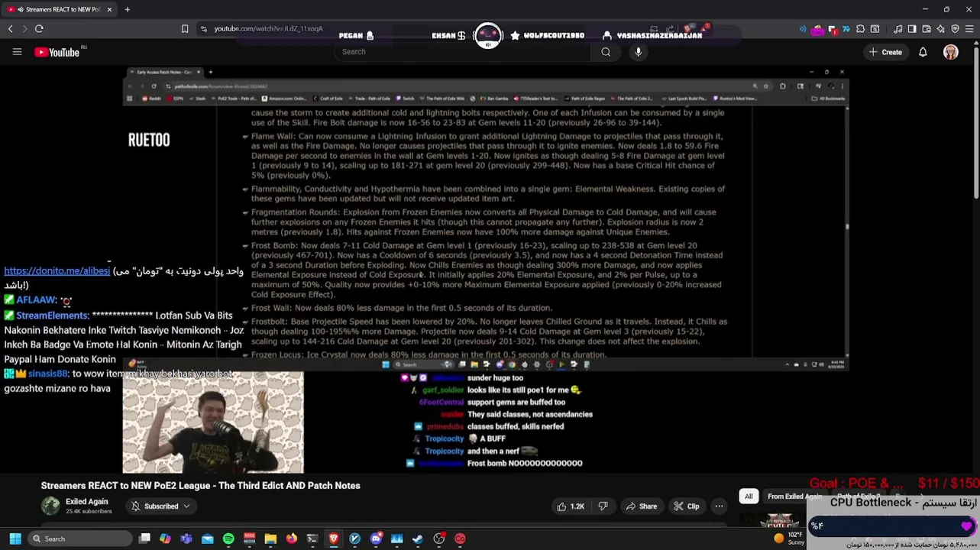This screenshot has height=550, width=980.
Task: Open the YouTube guide hamburger menu
Action: (x=17, y=52)
